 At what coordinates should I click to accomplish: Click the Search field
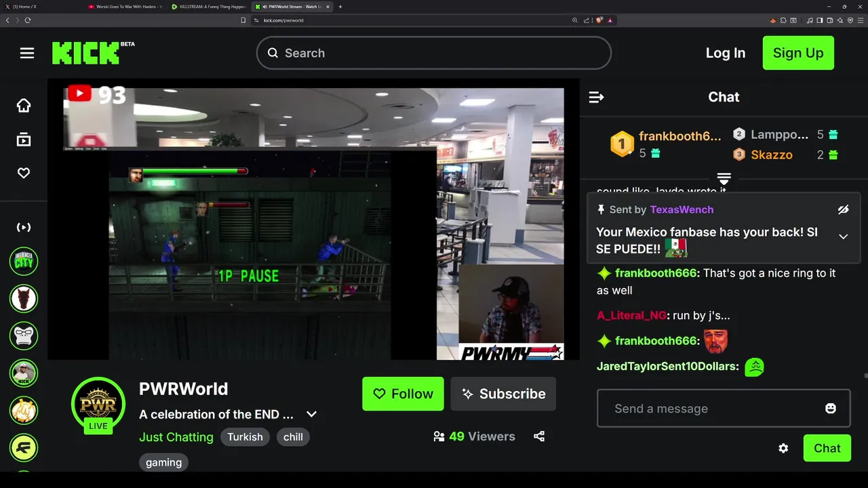click(434, 53)
